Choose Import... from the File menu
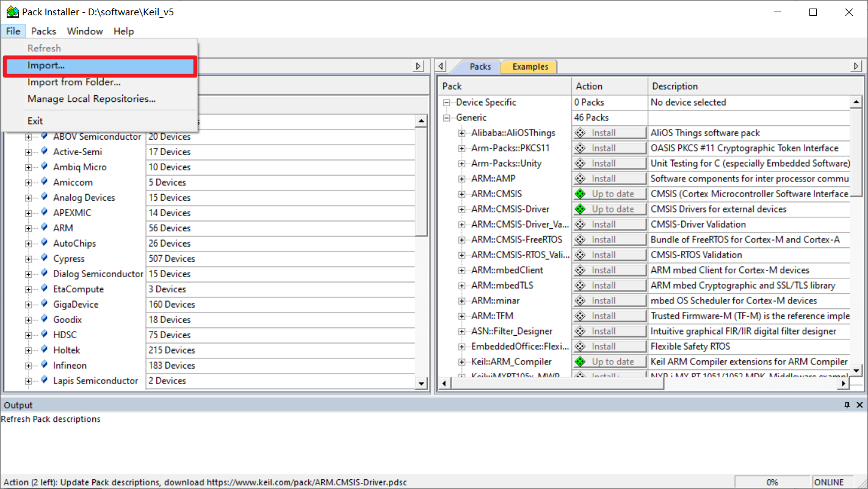 (x=99, y=65)
